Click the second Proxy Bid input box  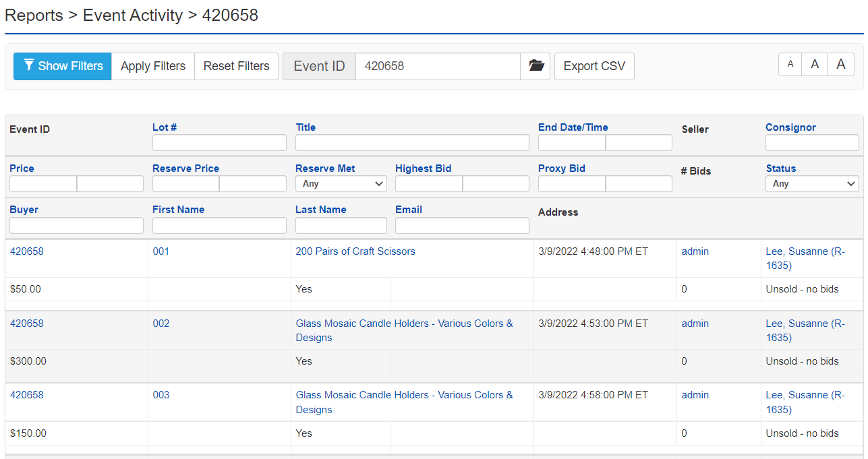(639, 183)
